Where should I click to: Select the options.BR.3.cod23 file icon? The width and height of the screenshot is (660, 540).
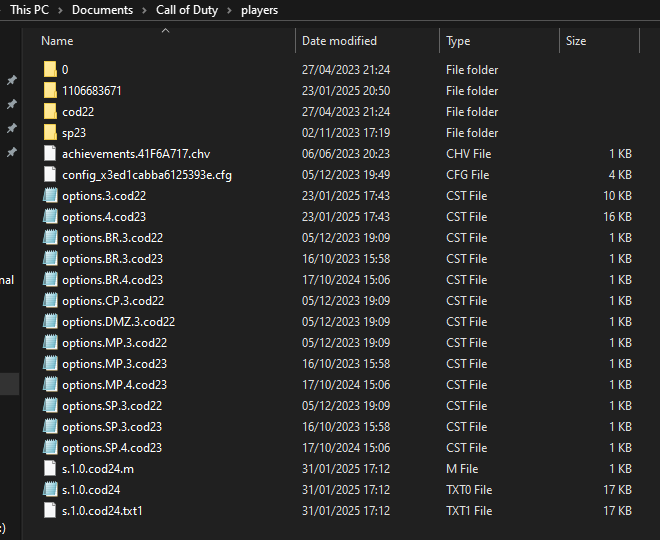[50, 259]
